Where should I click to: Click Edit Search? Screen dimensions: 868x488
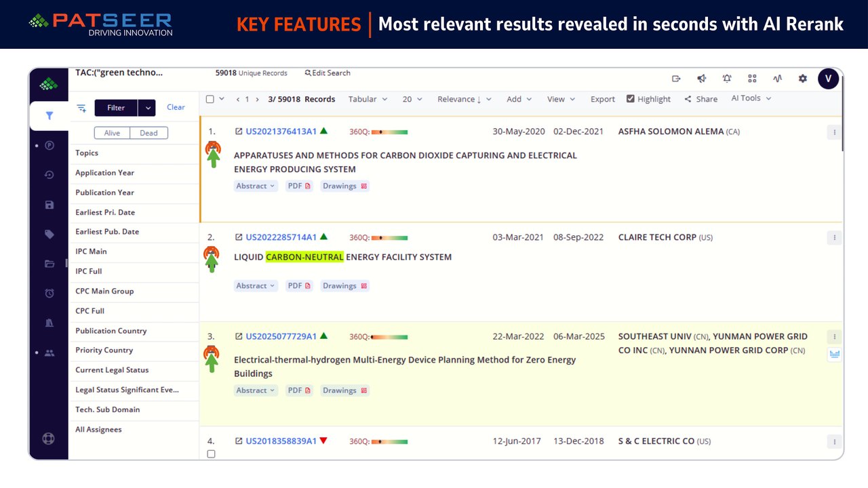tap(328, 73)
